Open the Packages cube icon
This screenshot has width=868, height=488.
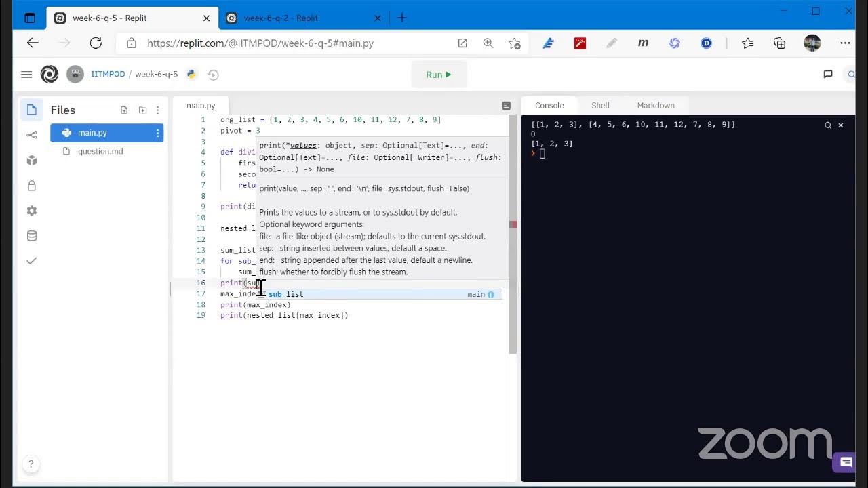(31, 161)
